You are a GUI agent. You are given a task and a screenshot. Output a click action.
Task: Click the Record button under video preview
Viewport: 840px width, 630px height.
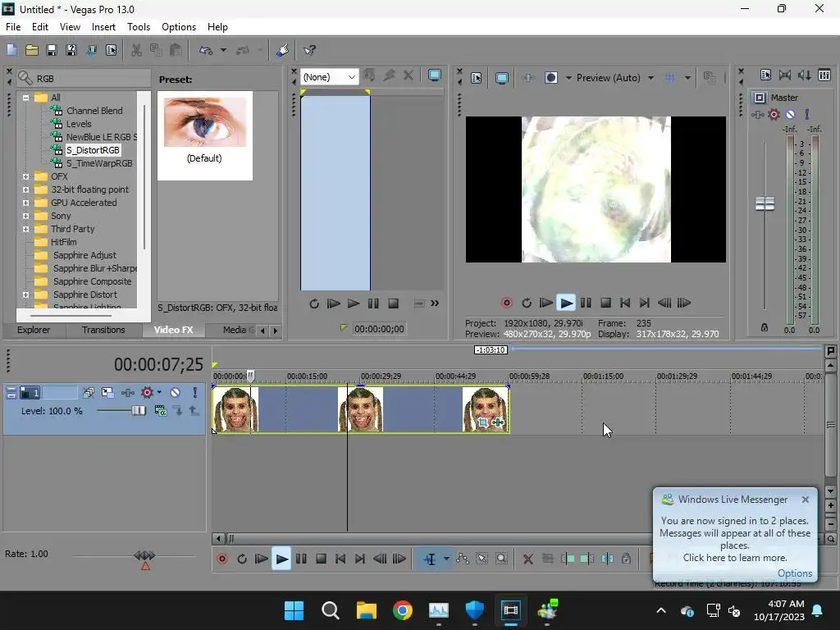[506, 304]
